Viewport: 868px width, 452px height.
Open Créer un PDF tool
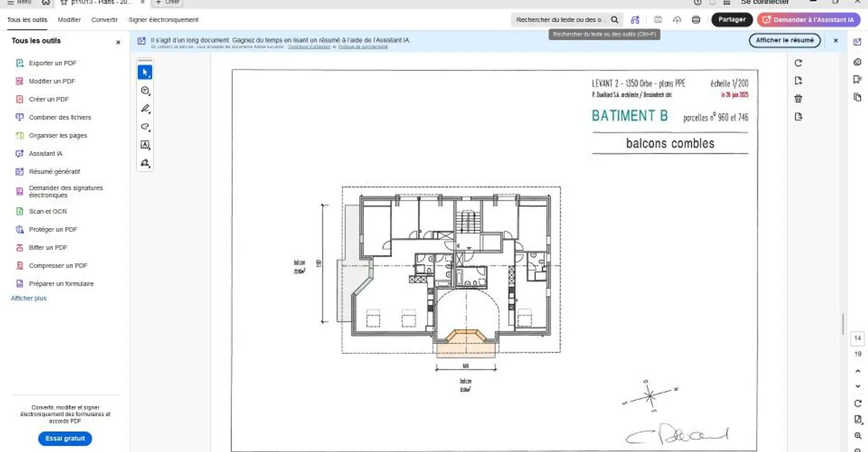point(49,99)
